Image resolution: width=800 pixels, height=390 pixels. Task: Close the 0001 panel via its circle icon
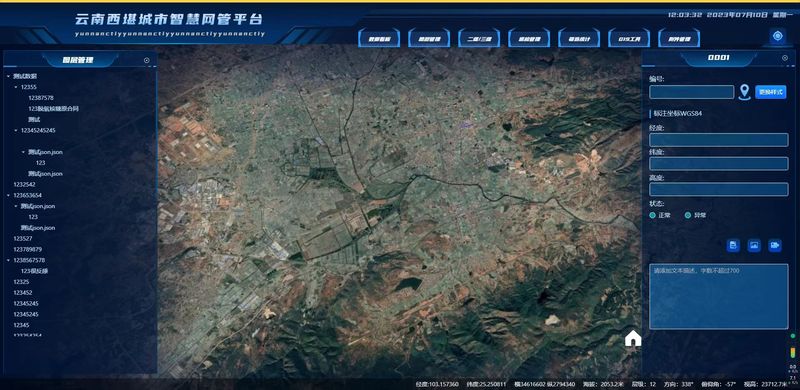click(785, 58)
